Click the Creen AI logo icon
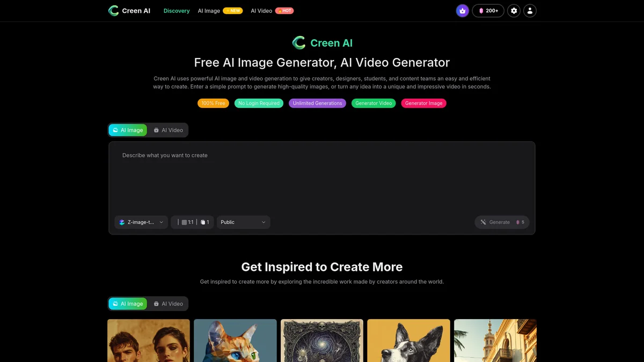This screenshot has height=362, width=644. click(113, 10)
